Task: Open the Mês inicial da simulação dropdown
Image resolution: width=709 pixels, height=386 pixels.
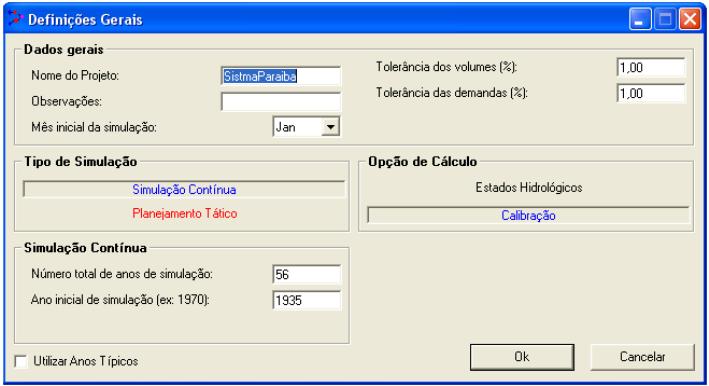Action: pyautogui.click(x=331, y=127)
